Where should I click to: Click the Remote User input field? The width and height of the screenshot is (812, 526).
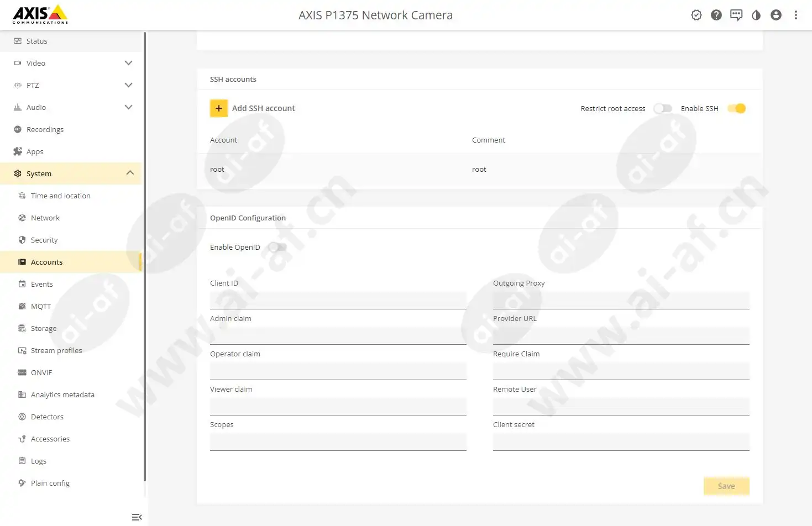[x=621, y=406]
